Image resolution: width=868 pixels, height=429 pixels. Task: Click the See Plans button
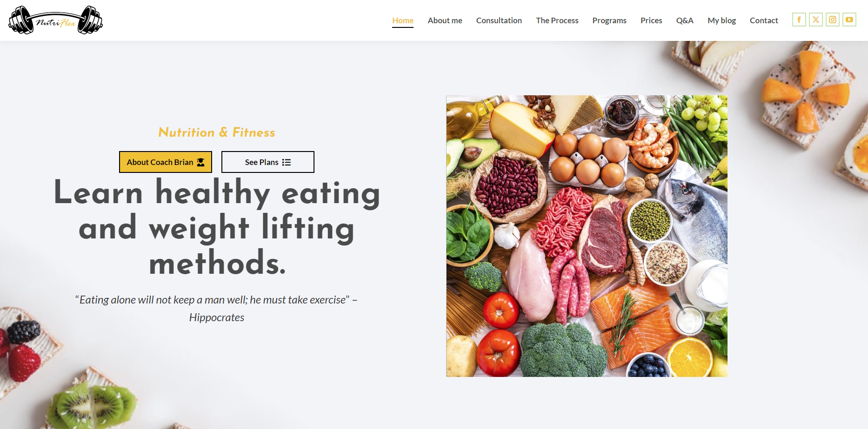click(268, 162)
